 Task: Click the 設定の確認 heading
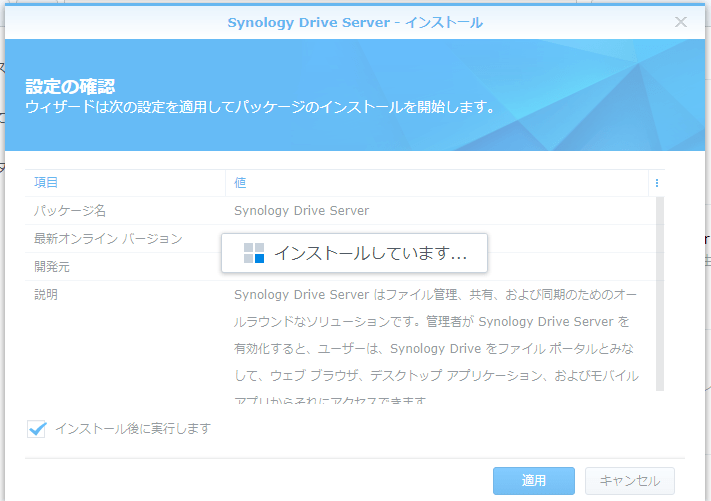pyautogui.click(x=70, y=86)
